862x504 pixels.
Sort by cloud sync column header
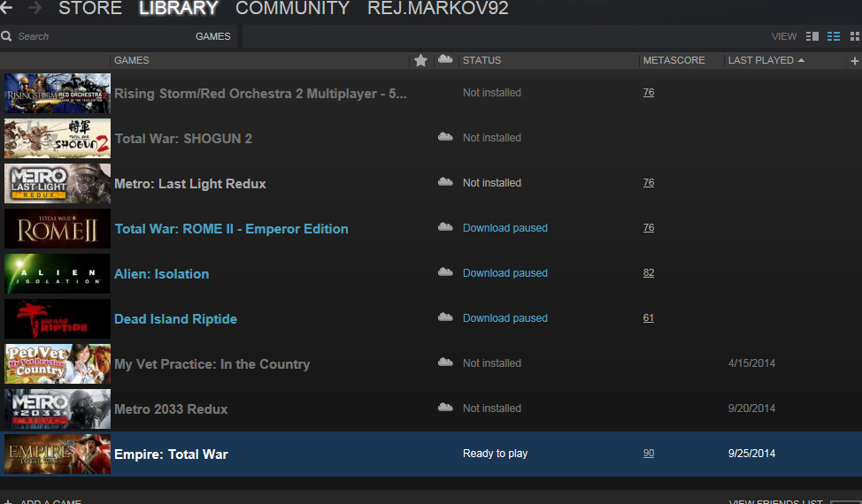click(445, 59)
